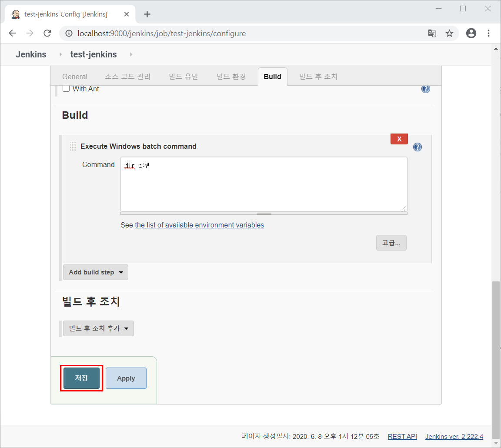Screen dimensions: 501x448
Task: Bookmark this page with the star icon
Action: tap(450, 33)
